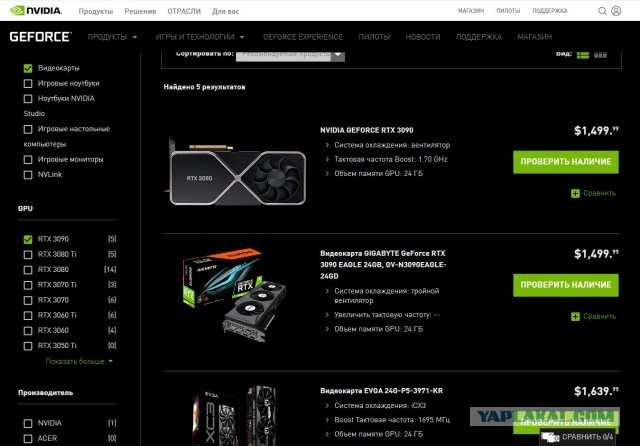The height and width of the screenshot is (446, 640).
Task: Enable Игровые настольные компьютеры filter
Action: (28, 129)
